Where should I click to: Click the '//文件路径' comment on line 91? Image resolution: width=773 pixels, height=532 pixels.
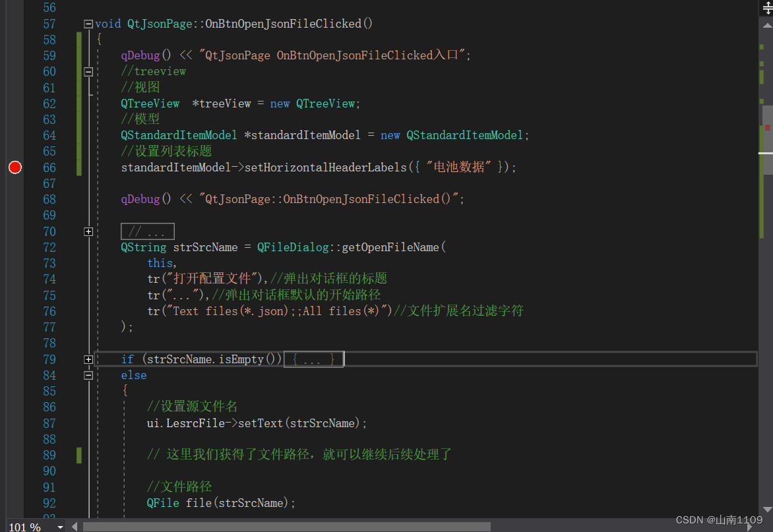tap(179, 487)
